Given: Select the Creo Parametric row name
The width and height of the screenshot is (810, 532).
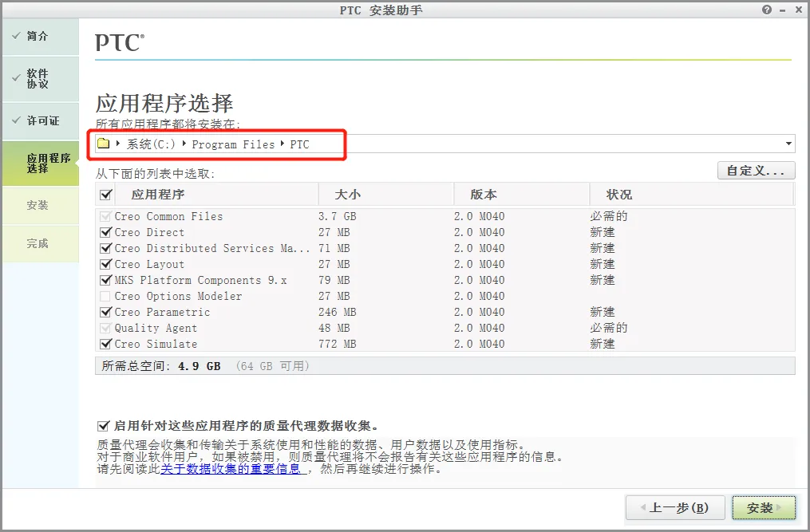Looking at the screenshot, I should [x=162, y=313].
